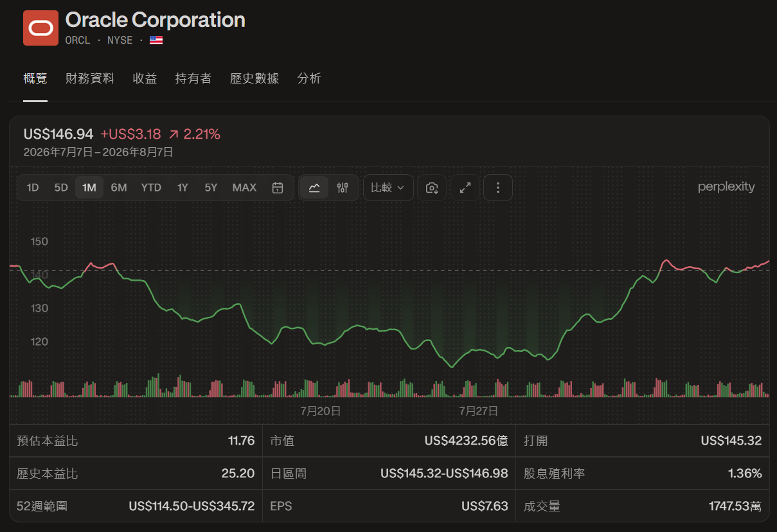Open the 比較 compare dropdown

click(388, 188)
